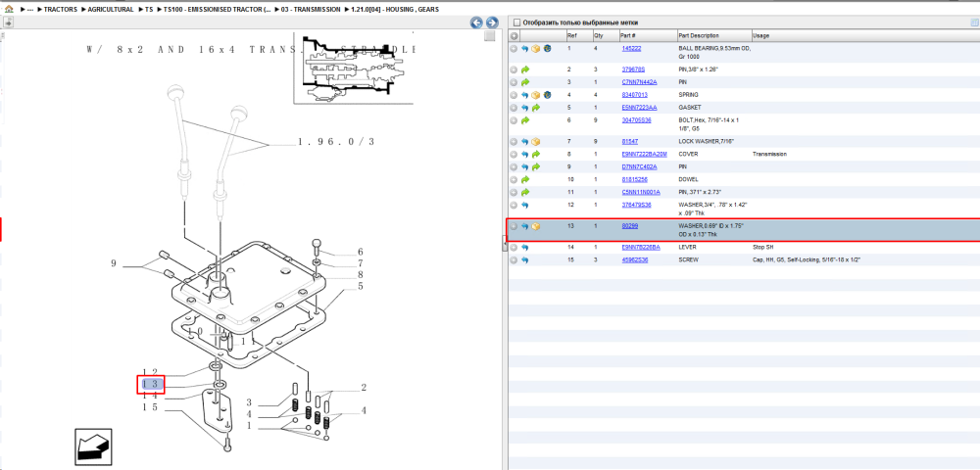Click the globe icon in part 145222 row
The image size is (980, 470).
coord(547,48)
